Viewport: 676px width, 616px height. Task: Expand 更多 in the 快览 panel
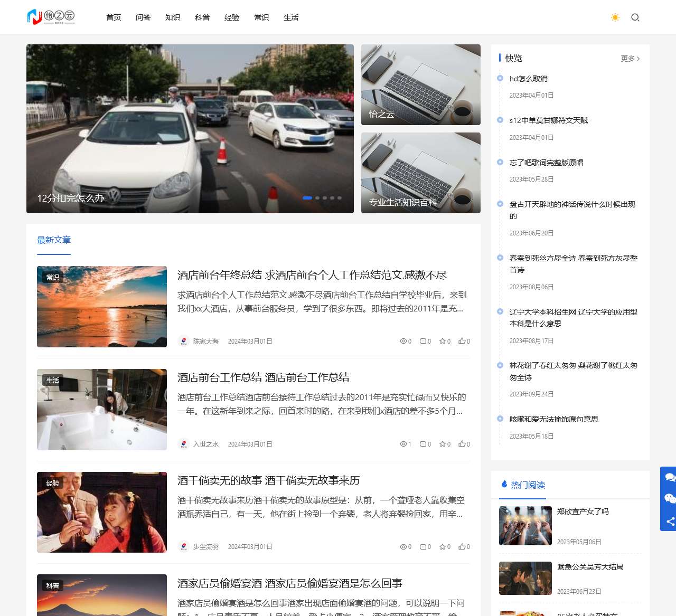630,59
